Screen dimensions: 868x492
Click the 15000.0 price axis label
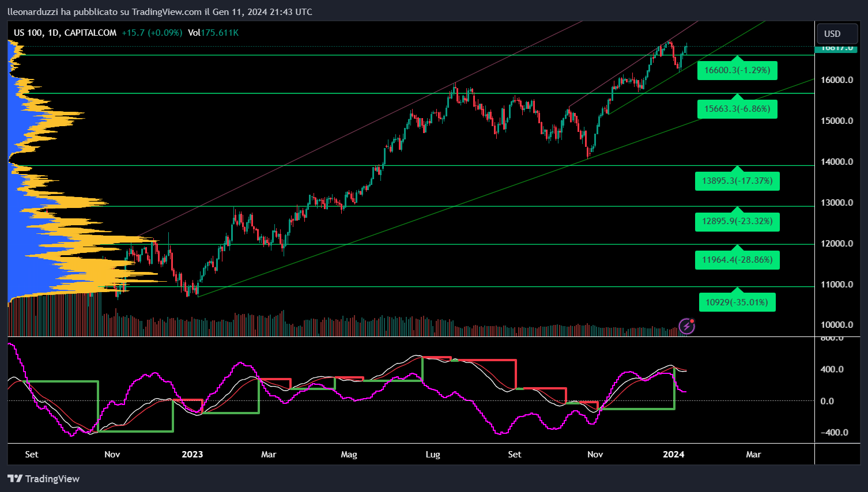837,121
